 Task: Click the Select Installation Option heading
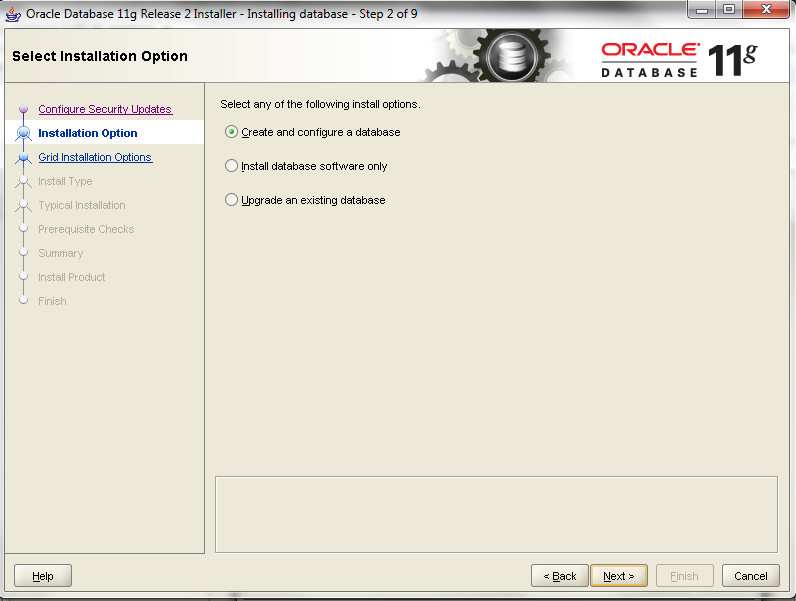point(100,56)
